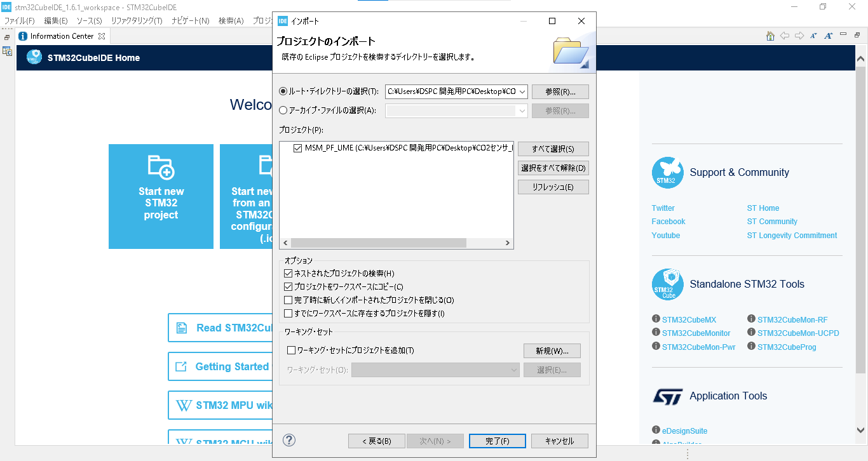The height and width of the screenshot is (461, 868).
Task: Click the back arrow in Information Center toolbar
Action: point(785,36)
